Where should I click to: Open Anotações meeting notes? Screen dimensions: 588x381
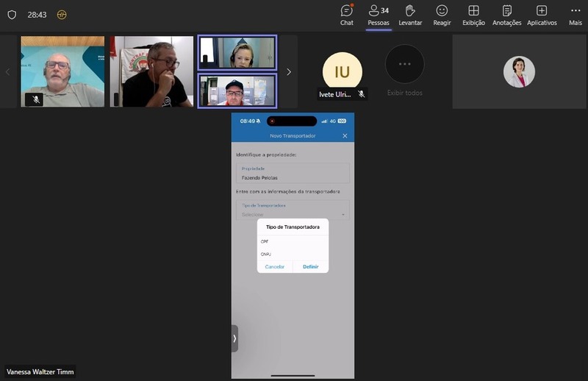tap(507, 14)
